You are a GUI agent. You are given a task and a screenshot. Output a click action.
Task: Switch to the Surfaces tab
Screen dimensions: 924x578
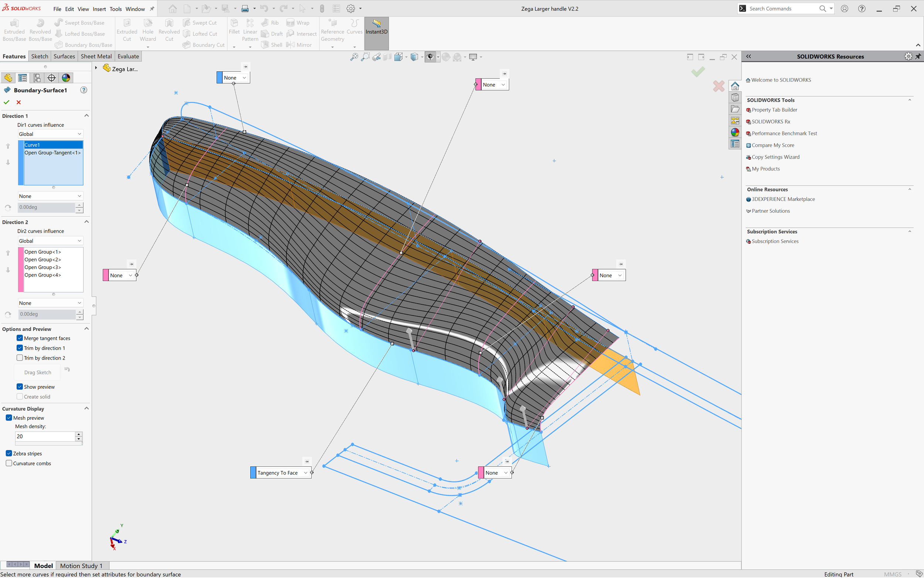point(64,56)
